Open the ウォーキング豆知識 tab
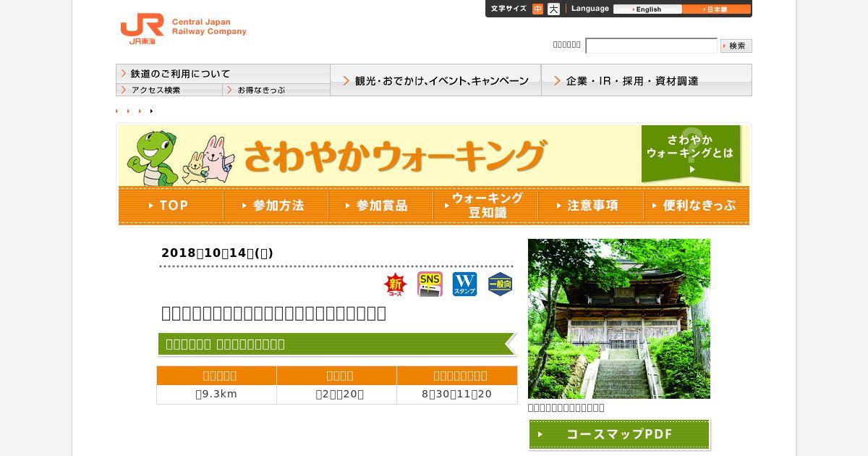Image resolution: width=868 pixels, height=456 pixels. pos(485,206)
